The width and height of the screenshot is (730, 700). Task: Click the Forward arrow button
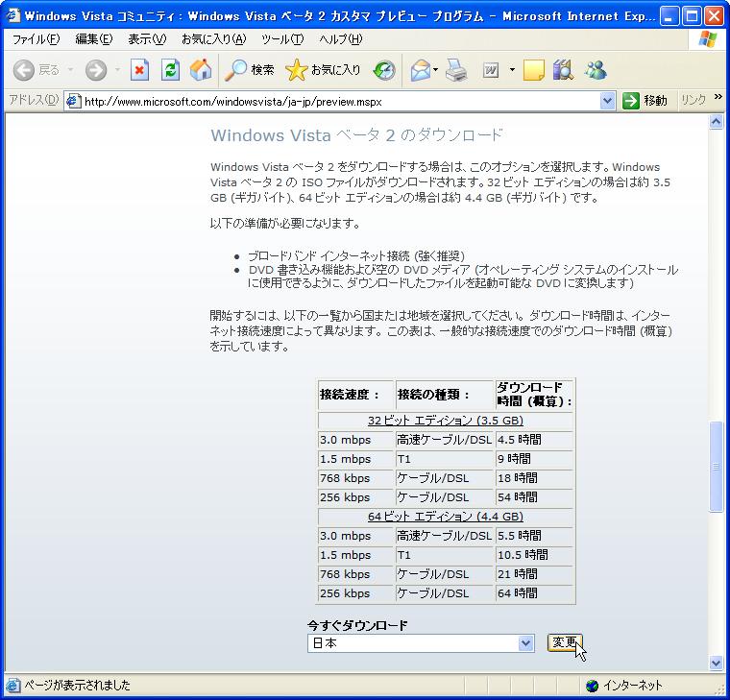[96, 70]
